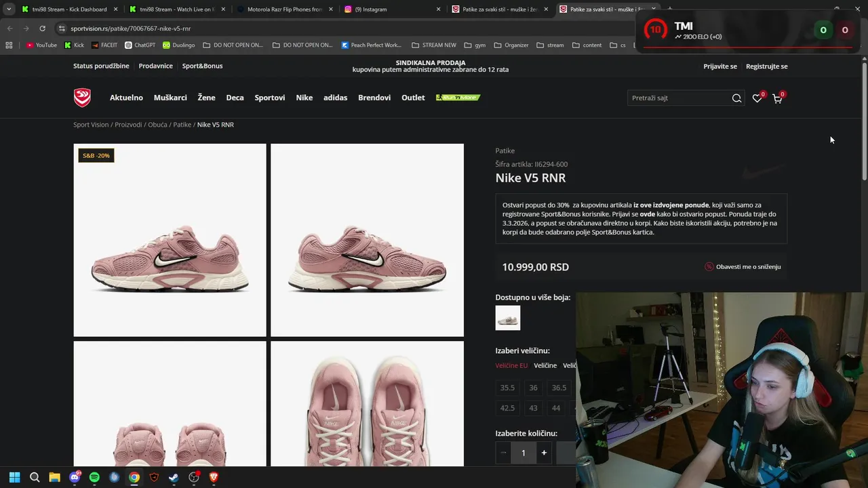The image size is (868, 488).
Task: Click the Obuća breadcrumb link
Action: [x=157, y=125]
